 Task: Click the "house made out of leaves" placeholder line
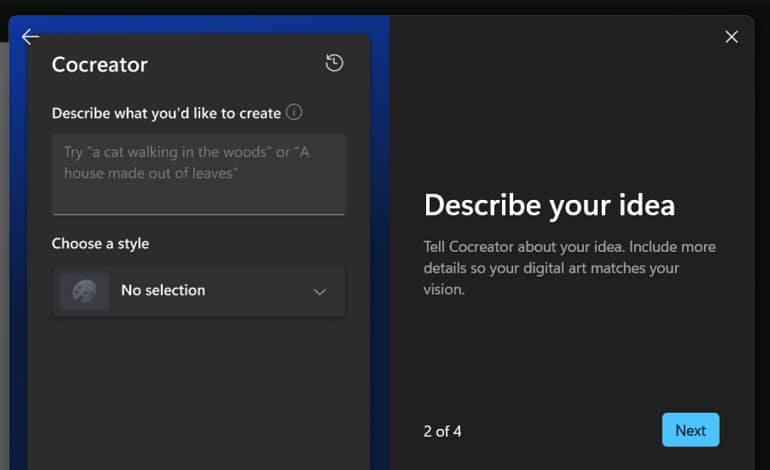click(148, 173)
